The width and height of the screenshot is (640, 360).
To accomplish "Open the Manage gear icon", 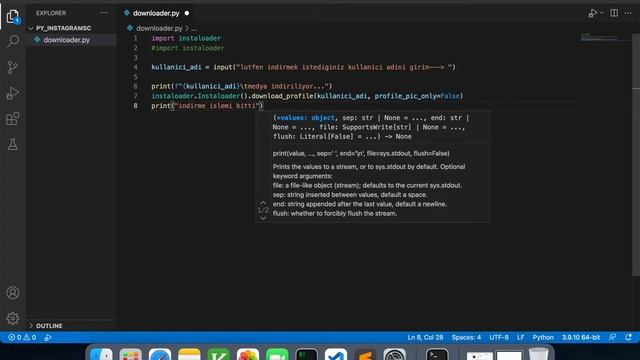I will (x=13, y=318).
